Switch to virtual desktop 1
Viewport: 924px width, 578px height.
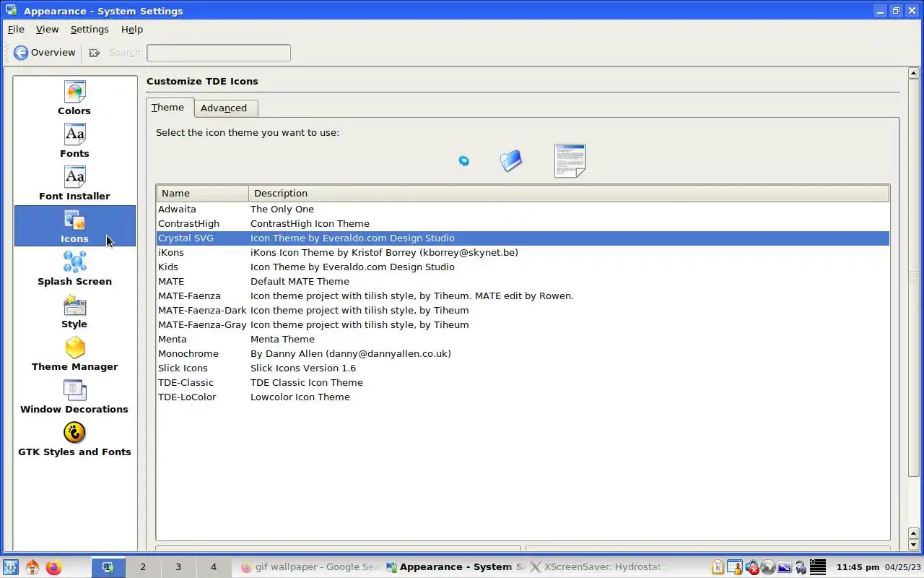[108, 567]
